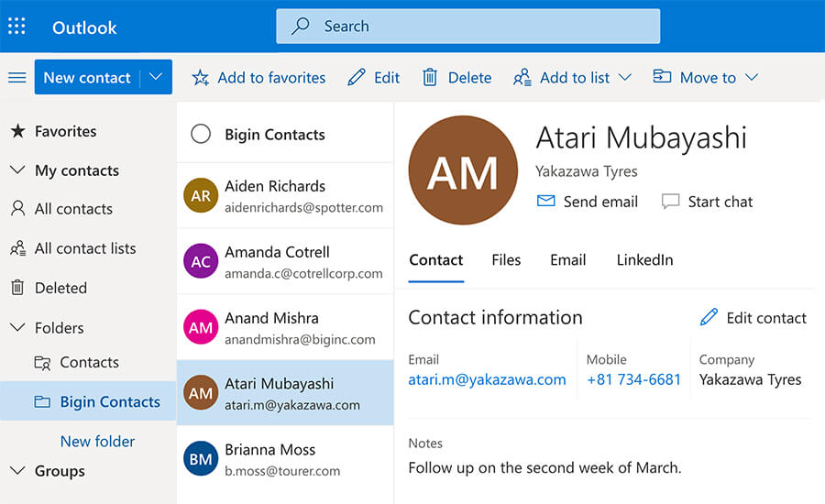The image size is (825, 504).
Task: Open the Move to dropdown chevron
Action: pyautogui.click(x=752, y=77)
